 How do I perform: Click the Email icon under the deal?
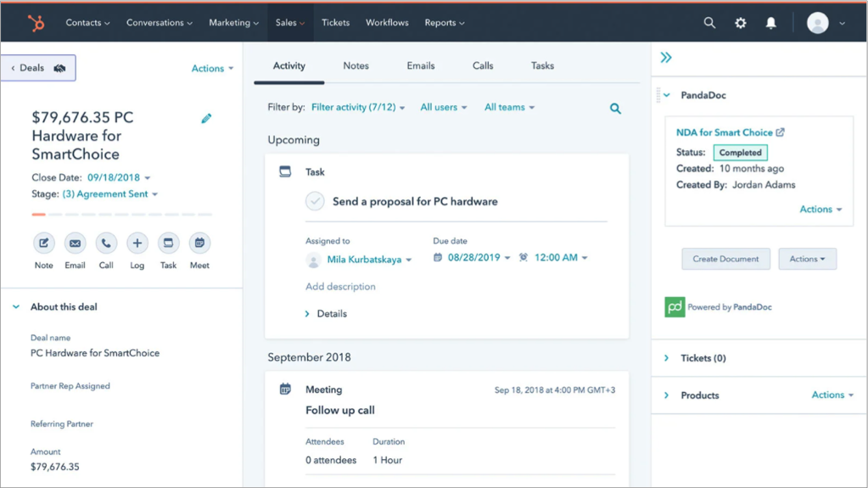point(76,244)
